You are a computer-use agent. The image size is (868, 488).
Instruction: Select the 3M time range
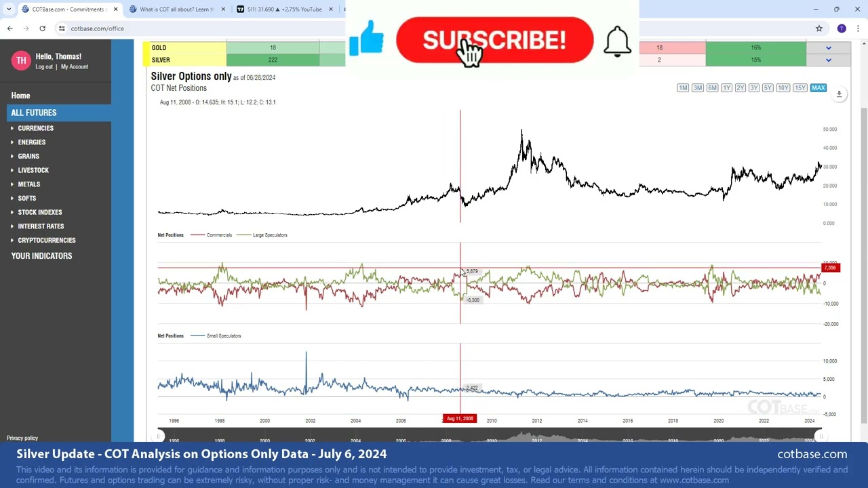tap(697, 88)
